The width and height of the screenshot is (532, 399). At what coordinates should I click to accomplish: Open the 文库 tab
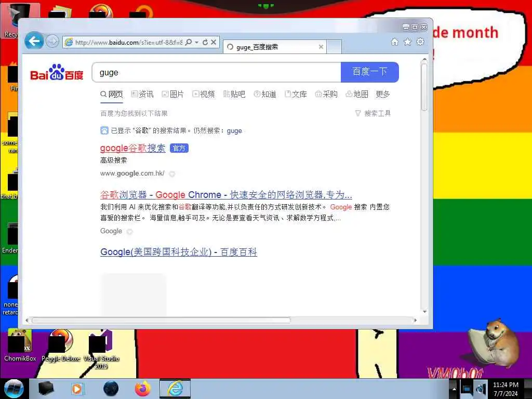296,95
